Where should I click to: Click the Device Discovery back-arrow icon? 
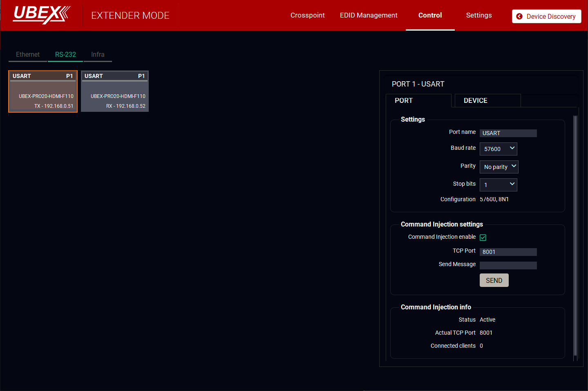[x=519, y=16]
